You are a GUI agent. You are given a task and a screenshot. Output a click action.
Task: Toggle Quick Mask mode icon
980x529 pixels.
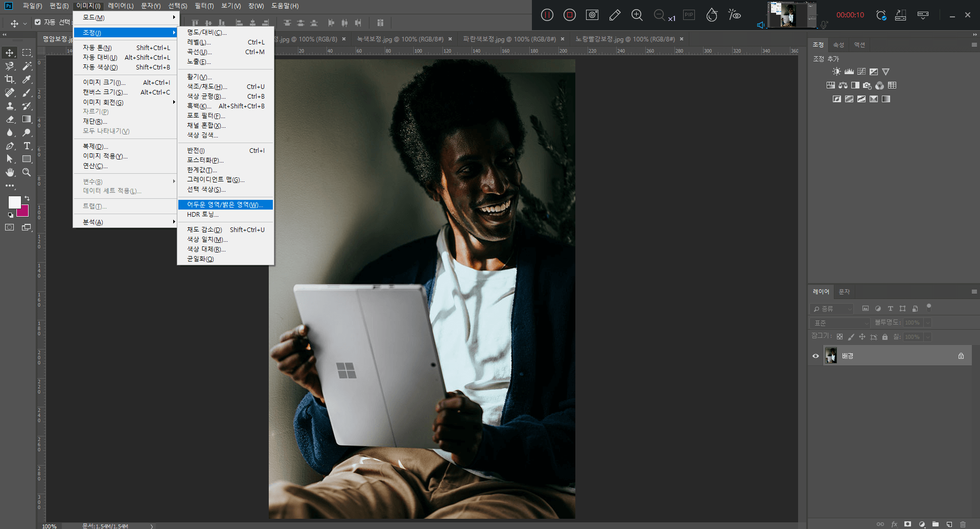tap(10, 227)
